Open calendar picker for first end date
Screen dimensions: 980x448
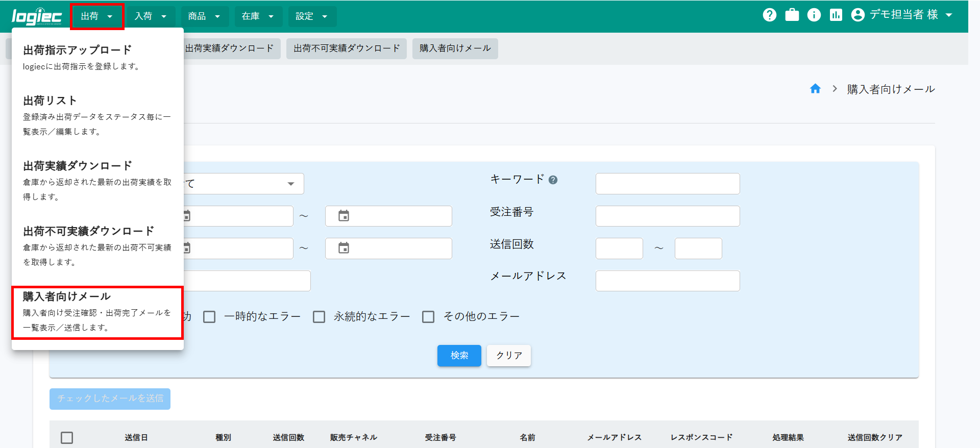click(344, 216)
